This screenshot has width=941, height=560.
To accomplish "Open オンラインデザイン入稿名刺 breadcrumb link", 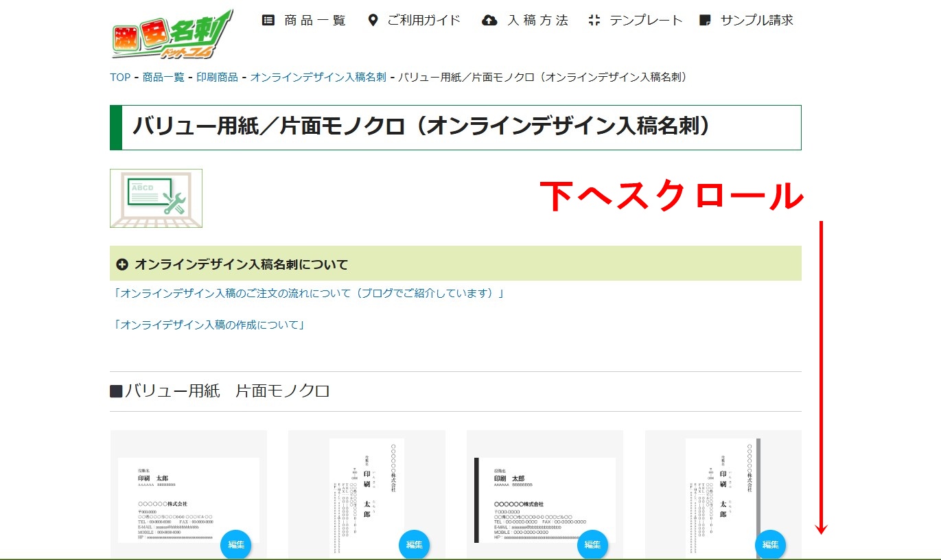I will point(318,77).
